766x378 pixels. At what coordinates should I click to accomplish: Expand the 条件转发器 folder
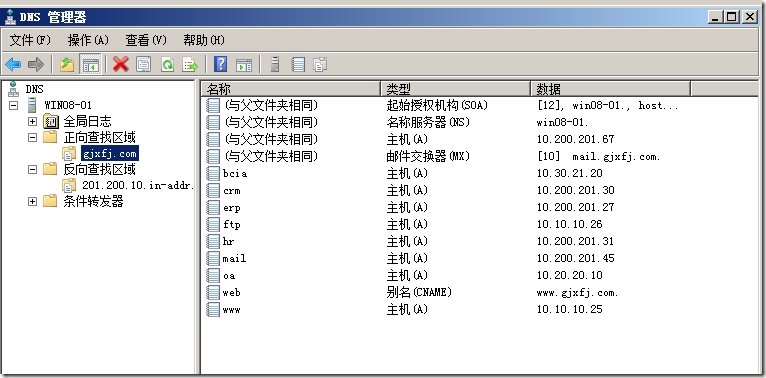click(x=32, y=201)
